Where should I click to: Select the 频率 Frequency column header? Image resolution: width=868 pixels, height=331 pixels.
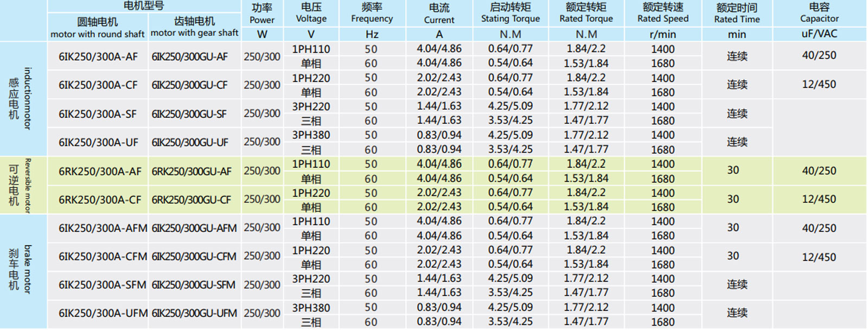[x=372, y=13]
